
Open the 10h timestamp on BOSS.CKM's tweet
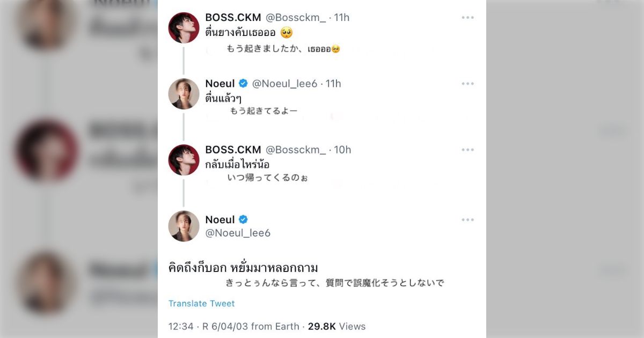[342, 150]
